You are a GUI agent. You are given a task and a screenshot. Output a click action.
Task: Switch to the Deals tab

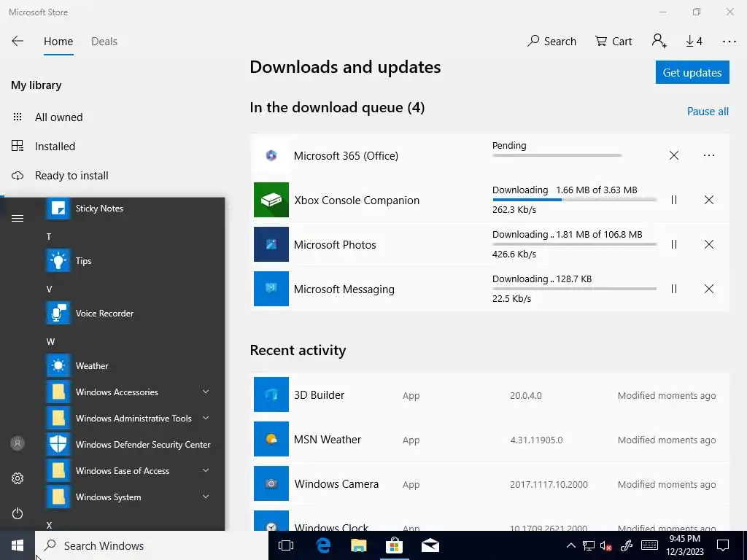pyautogui.click(x=104, y=42)
